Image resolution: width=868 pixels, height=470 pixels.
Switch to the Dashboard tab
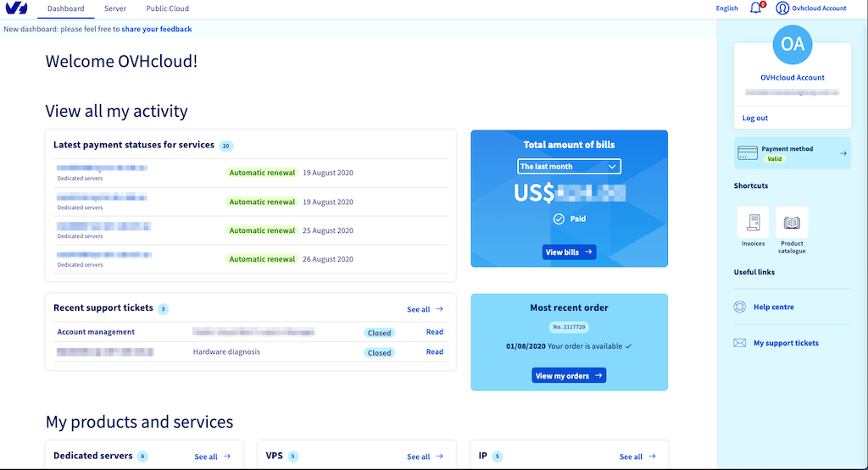point(66,8)
